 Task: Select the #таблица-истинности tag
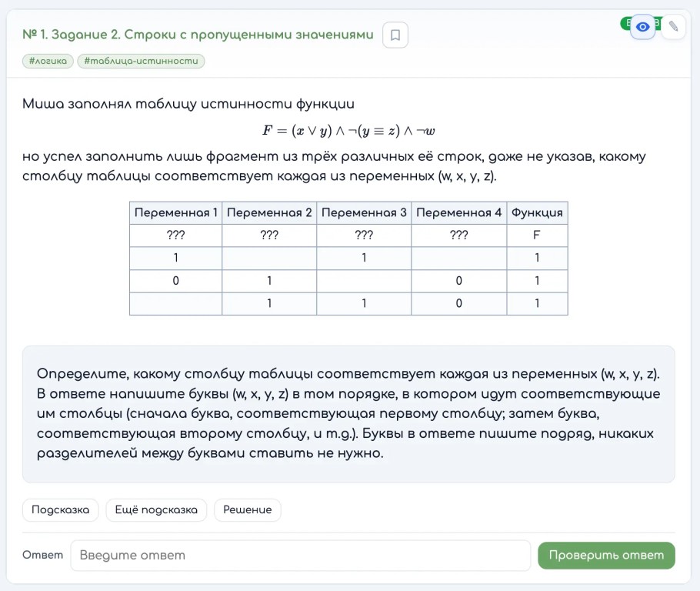pos(141,61)
